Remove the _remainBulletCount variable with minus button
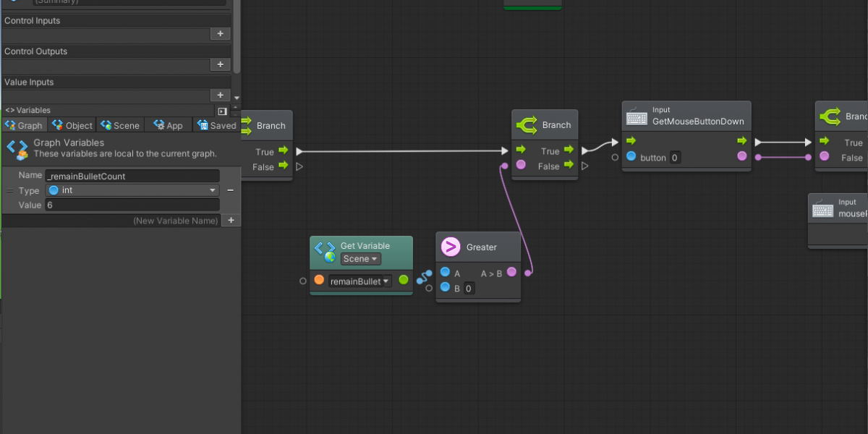Screen dimensions: 868x434 point(230,190)
